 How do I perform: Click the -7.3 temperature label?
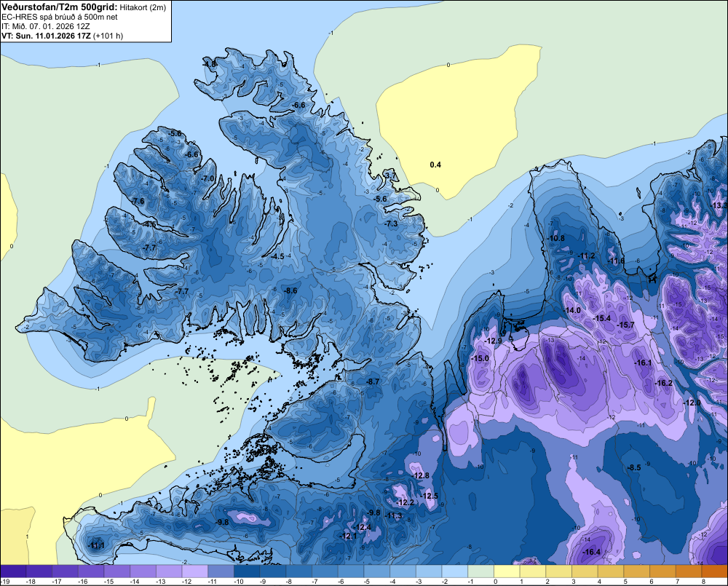coord(392,223)
